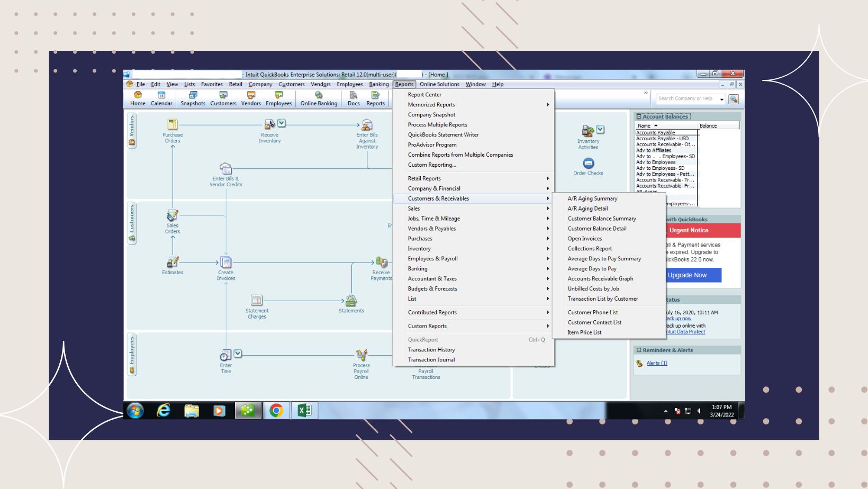Collapse the Reminders & Alerts panel
The width and height of the screenshot is (868, 489).
pyautogui.click(x=639, y=350)
